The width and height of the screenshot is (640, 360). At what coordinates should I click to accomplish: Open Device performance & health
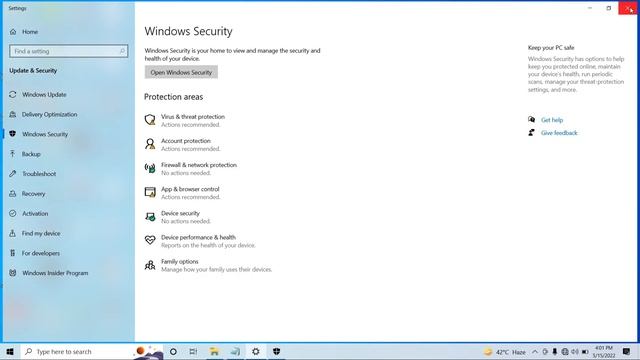click(198, 237)
